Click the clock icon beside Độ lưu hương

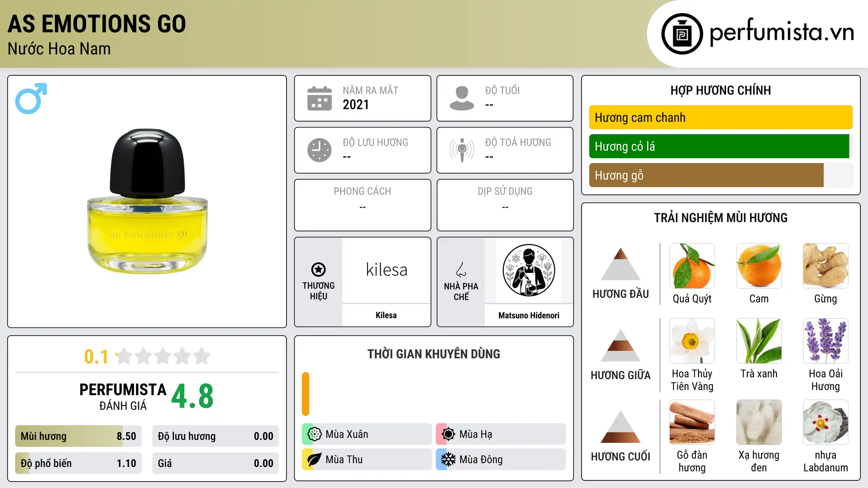(320, 150)
